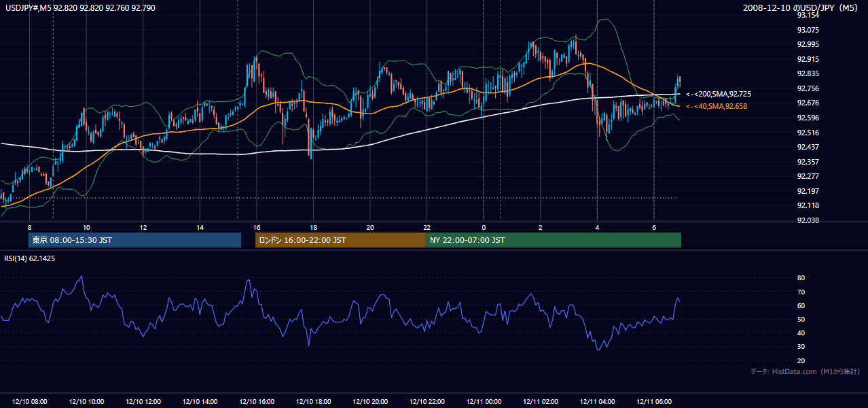Click the 12/10 12:00 date label
The height and width of the screenshot is (408, 868).
point(143,402)
